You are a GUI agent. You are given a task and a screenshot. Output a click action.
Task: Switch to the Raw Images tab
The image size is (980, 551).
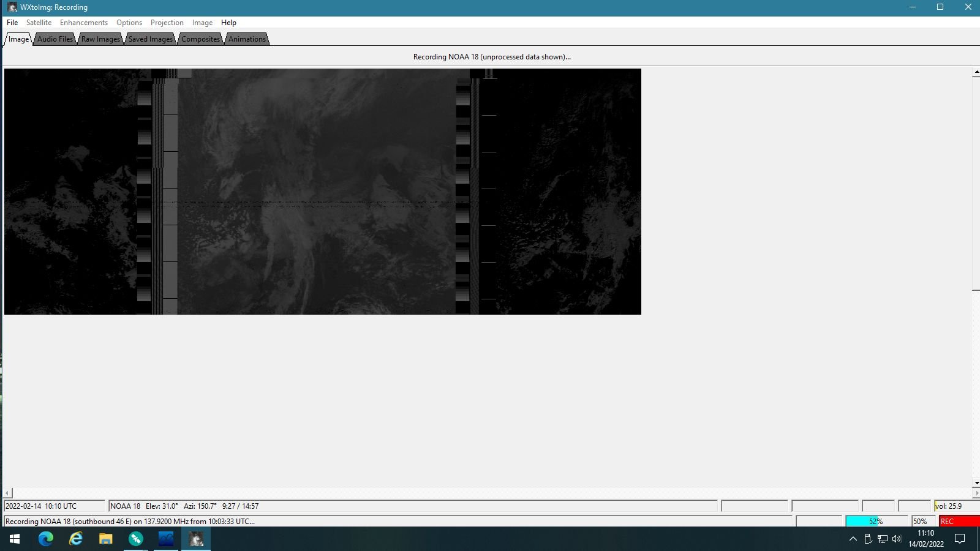pyautogui.click(x=101, y=39)
